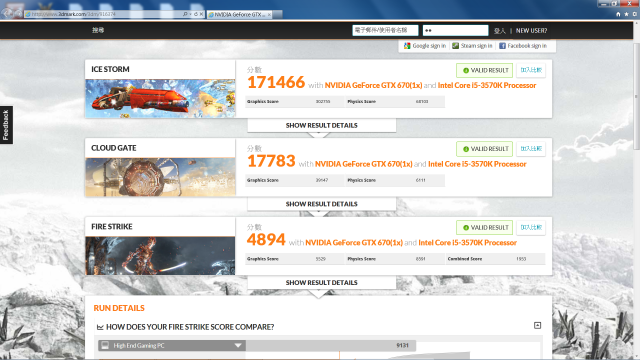This screenshot has width=640, height=360.
Task: Collapse the score compare section with the box icon
Action: point(538,325)
